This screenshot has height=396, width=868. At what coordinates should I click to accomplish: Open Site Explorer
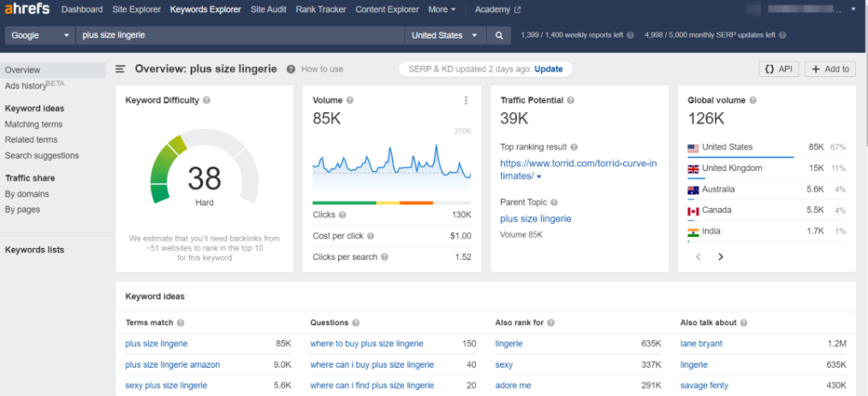coord(136,9)
